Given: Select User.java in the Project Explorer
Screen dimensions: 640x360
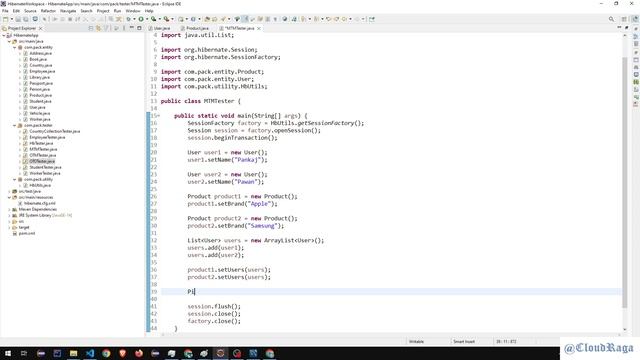Looking at the screenshot, I should coord(37,107).
